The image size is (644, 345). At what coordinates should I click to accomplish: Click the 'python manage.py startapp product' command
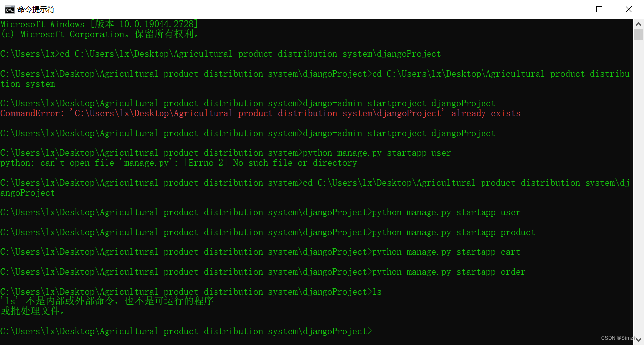pos(453,232)
